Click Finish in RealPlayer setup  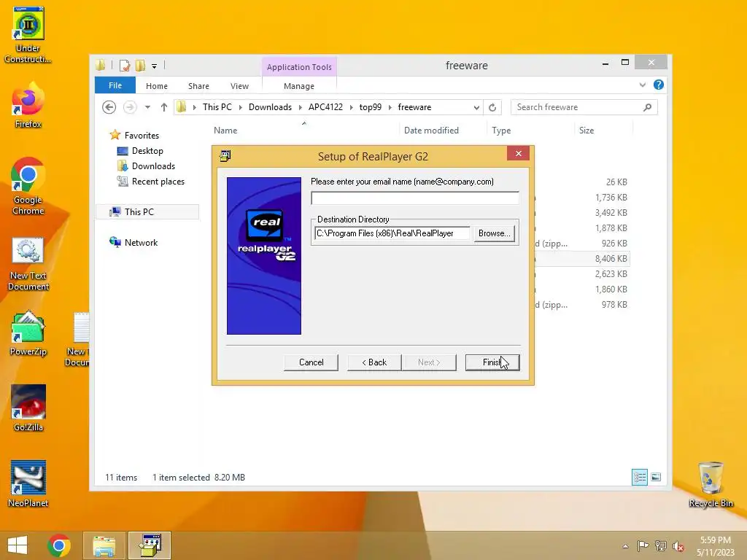492,362
